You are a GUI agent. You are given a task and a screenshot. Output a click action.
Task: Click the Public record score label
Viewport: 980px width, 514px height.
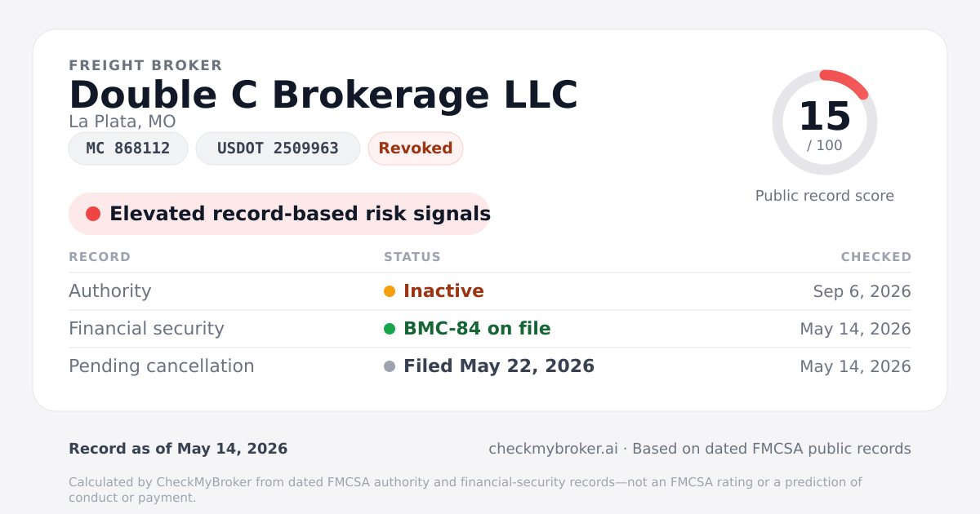825,196
